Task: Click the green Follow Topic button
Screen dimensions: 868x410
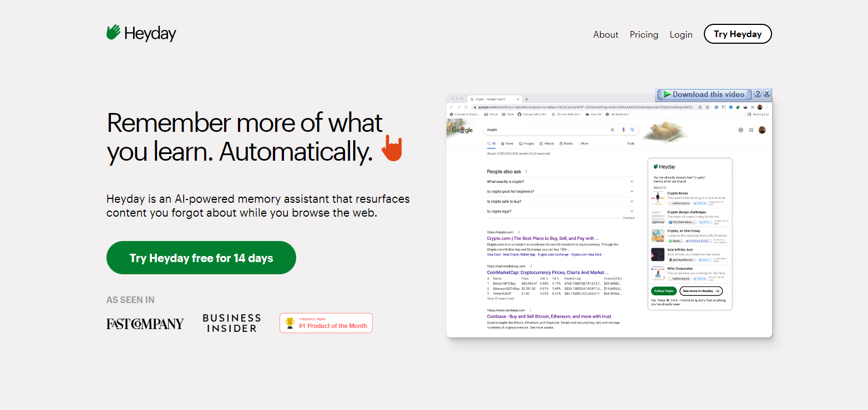Action: pyautogui.click(x=663, y=291)
